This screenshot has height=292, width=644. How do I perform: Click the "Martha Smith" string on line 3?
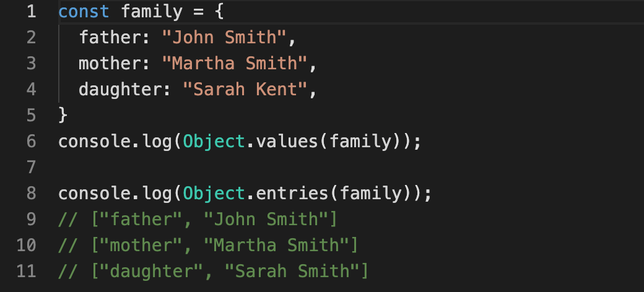[x=235, y=63]
